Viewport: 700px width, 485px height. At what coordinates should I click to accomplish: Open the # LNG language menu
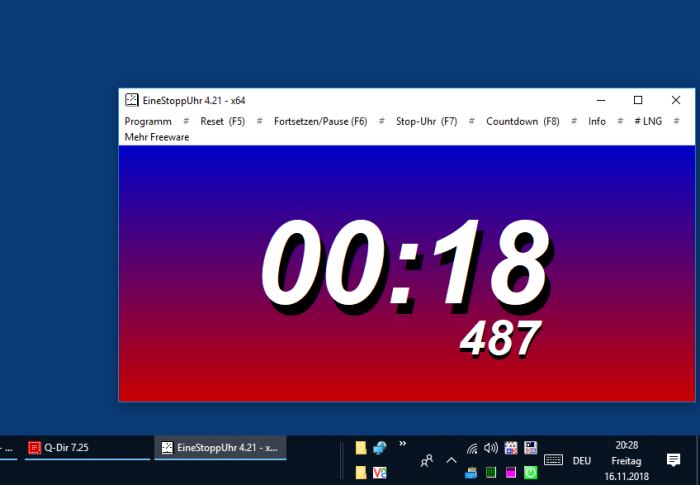tap(648, 121)
